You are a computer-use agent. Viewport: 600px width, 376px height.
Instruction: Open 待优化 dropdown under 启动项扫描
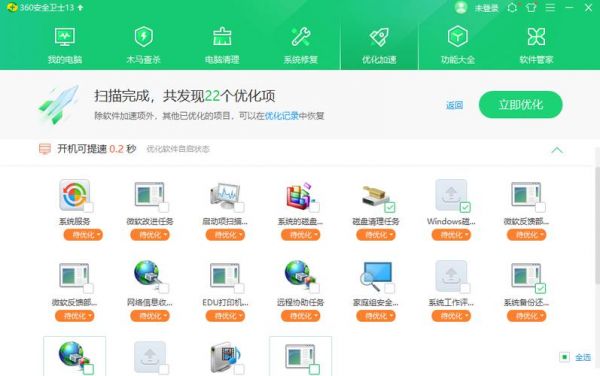225,235
